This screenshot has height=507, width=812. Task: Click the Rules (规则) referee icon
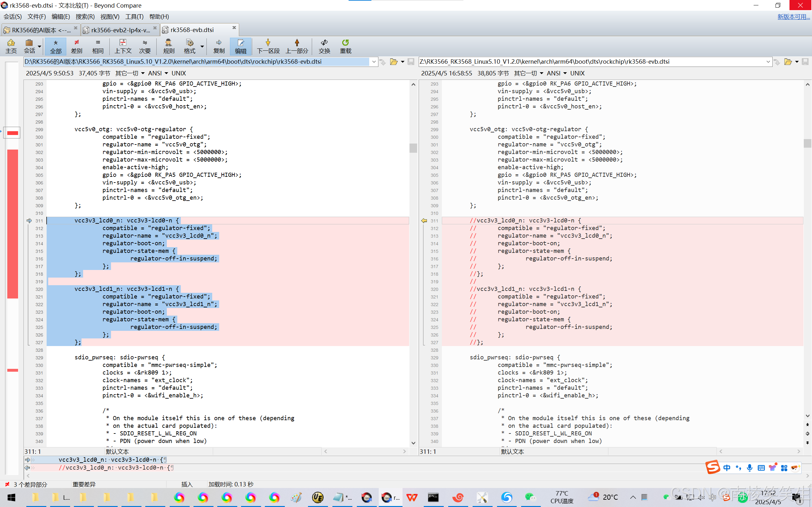click(x=168, y=46)
